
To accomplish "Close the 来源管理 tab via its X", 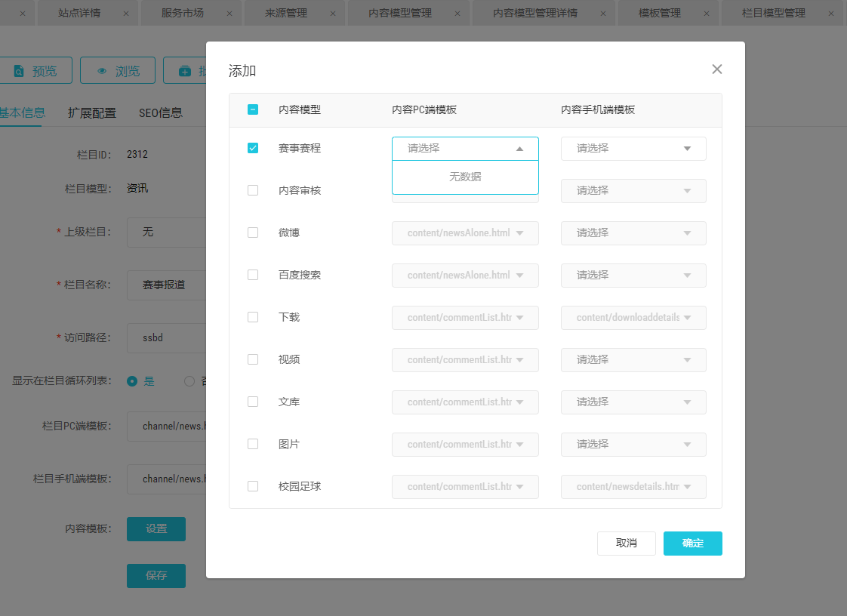I will [x=333, y=14].
